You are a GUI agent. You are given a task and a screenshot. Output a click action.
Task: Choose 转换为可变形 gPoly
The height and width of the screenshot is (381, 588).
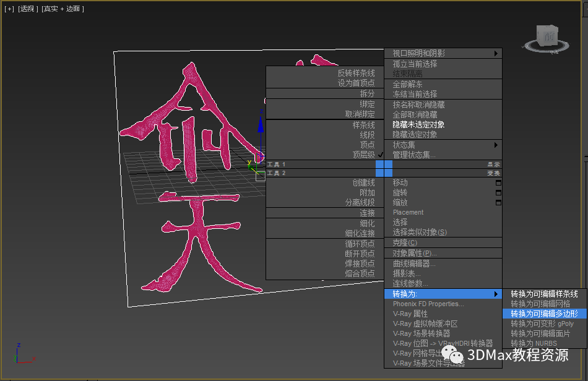tap(544, 323)
